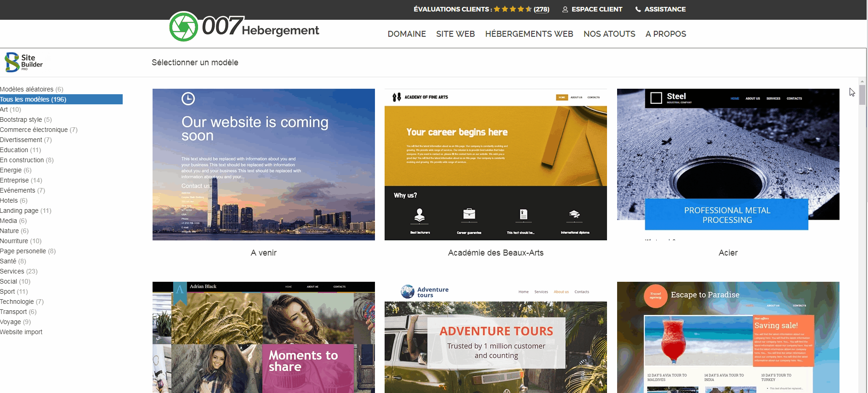Select the 'A venir' template thumbnail
The image size is (868, 393).
tap(263, 165)
